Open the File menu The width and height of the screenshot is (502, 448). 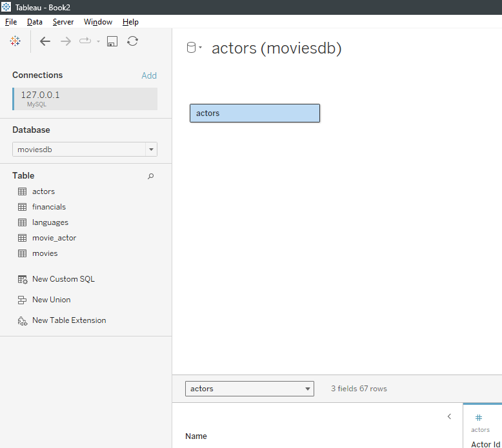click(11, 22)
